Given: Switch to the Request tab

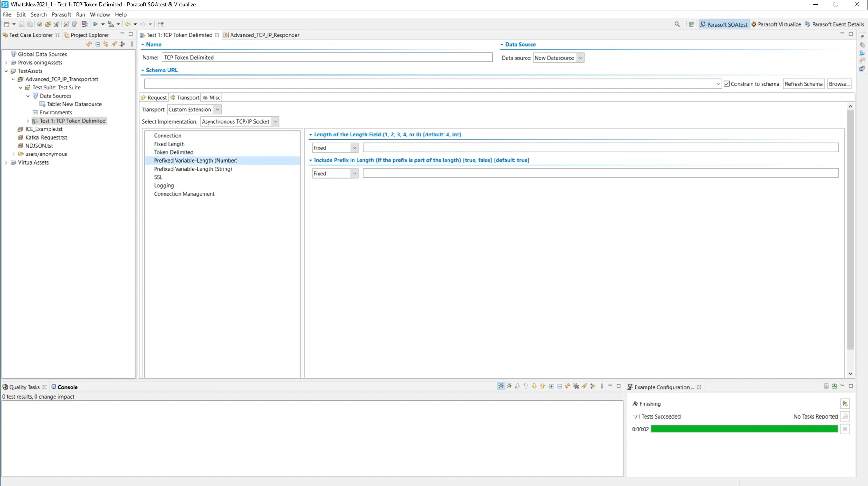Looking at the screenshot, I should point(154,98).
